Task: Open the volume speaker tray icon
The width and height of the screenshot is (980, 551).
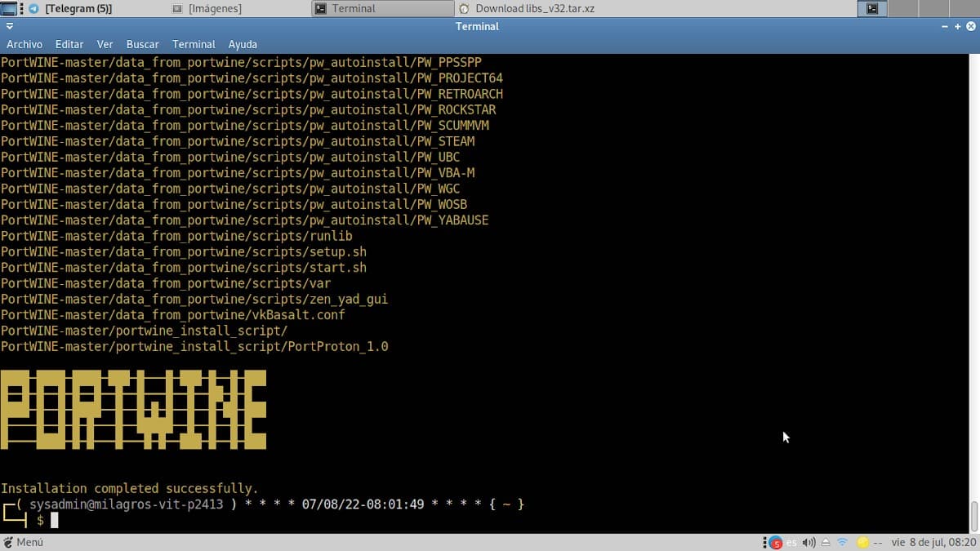Action: click(808, 543)
